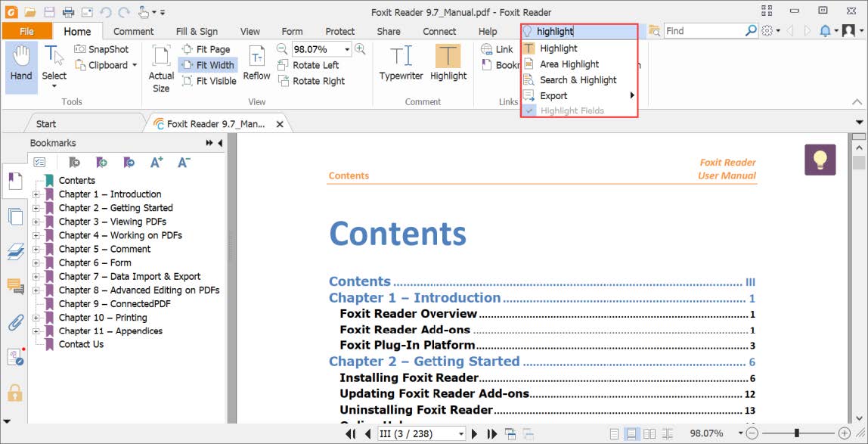Go to the Share tab

click(389, 32)
